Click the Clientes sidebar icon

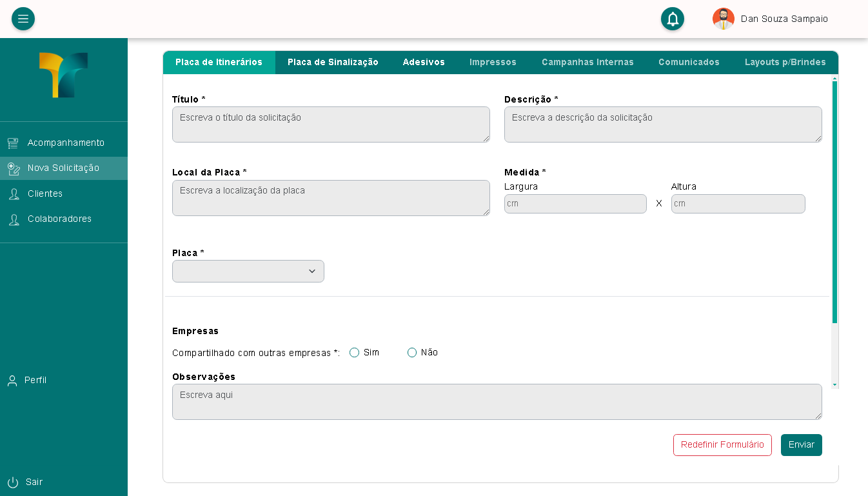13,194
